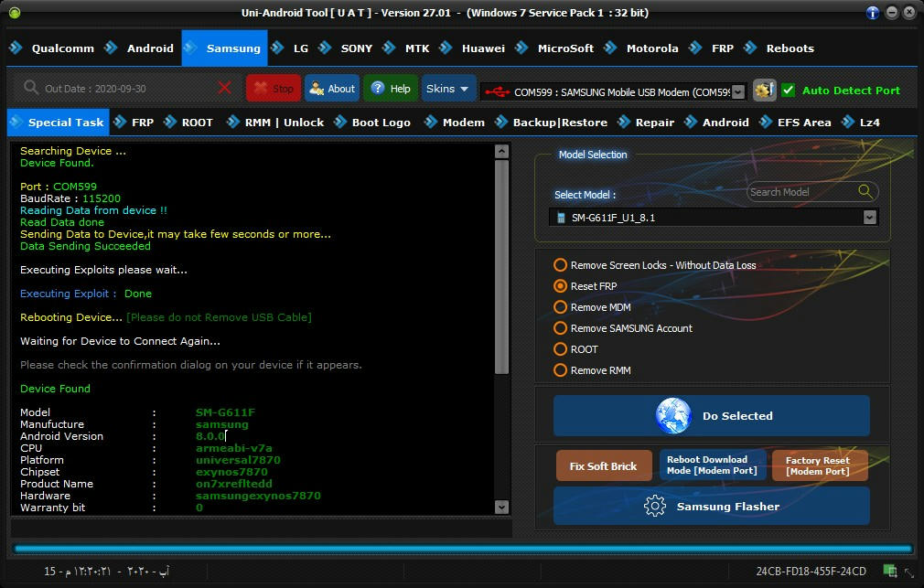The height and width of the screenshot is (588, 924).
Task: Click the gear icon on Samsung Flasher
Action: (x=655, y=506)
